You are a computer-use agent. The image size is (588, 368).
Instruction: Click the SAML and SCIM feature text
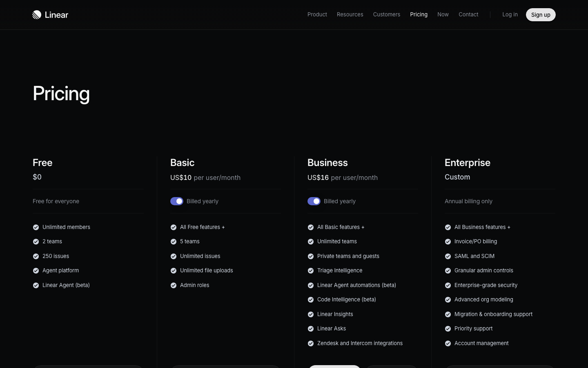(x=474, y=256)
